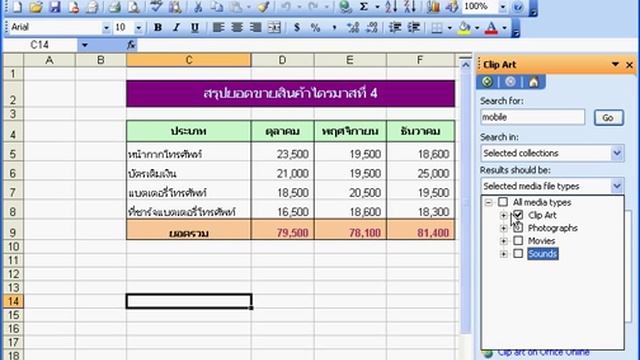Center align the cell text
Viewport: 640px width, 360px height.
click(x=237, y=27)
